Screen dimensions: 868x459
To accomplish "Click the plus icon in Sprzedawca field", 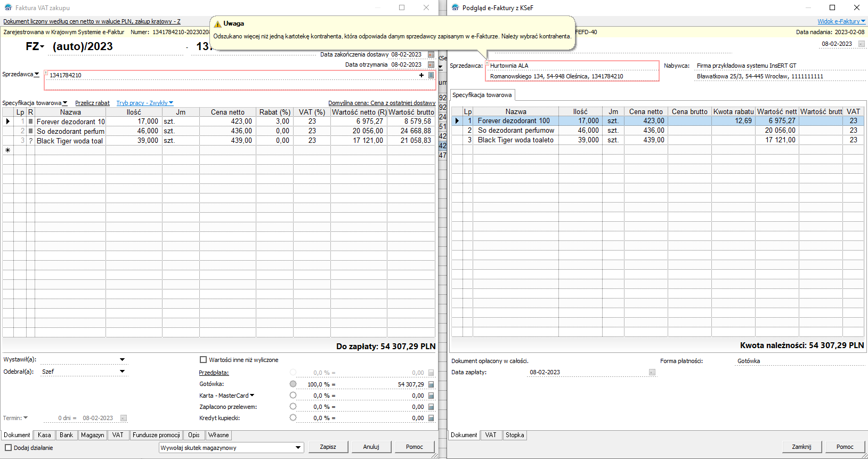I will (421, 75).
